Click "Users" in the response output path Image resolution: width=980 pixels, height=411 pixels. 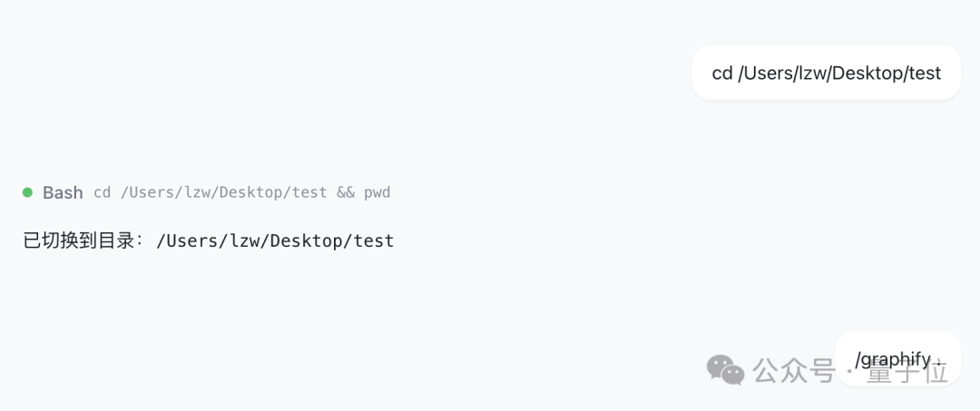tap(192, 241)
